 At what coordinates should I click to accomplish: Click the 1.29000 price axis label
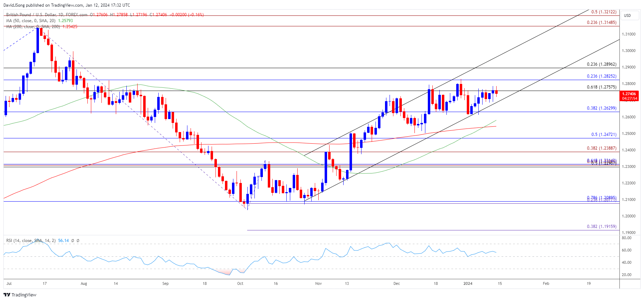pos(629,67)
